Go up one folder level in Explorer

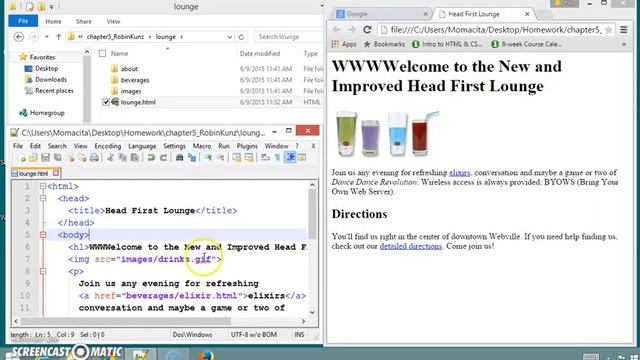[58, 37]
